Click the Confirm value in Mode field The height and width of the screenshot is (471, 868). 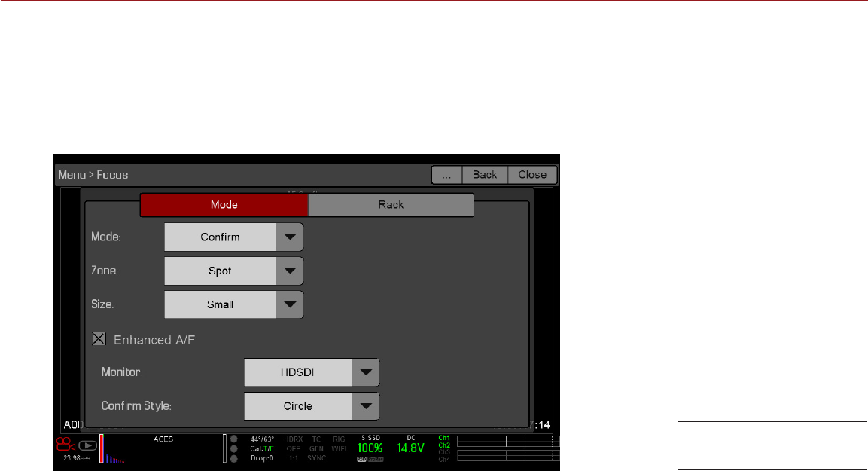click(x=221, y=237)
